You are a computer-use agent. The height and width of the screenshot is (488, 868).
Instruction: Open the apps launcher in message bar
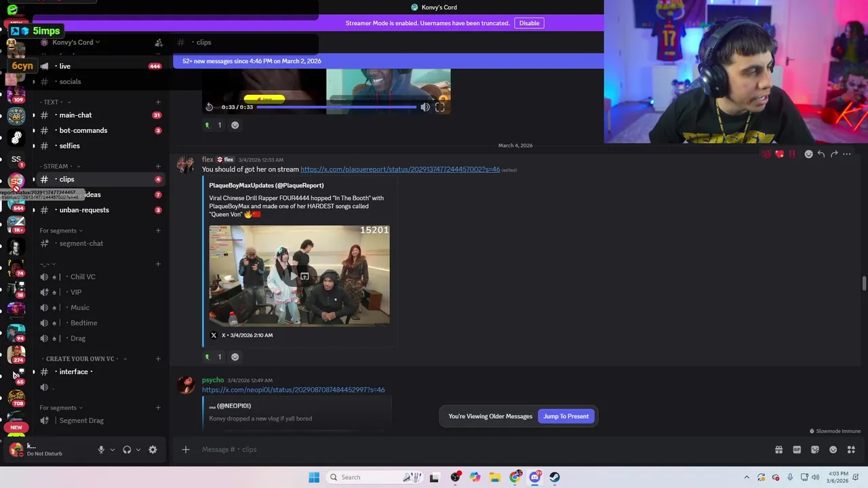click(851, 449)
